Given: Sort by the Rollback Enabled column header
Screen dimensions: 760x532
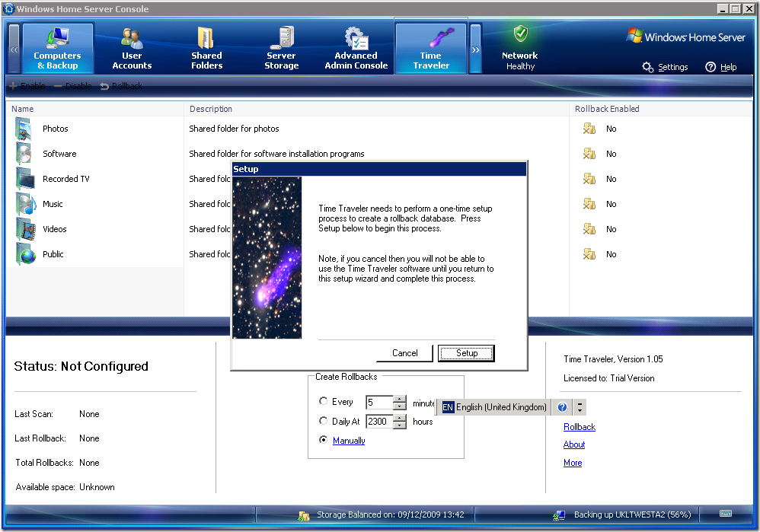Looking at the screenshot, I should coord(661,109).
